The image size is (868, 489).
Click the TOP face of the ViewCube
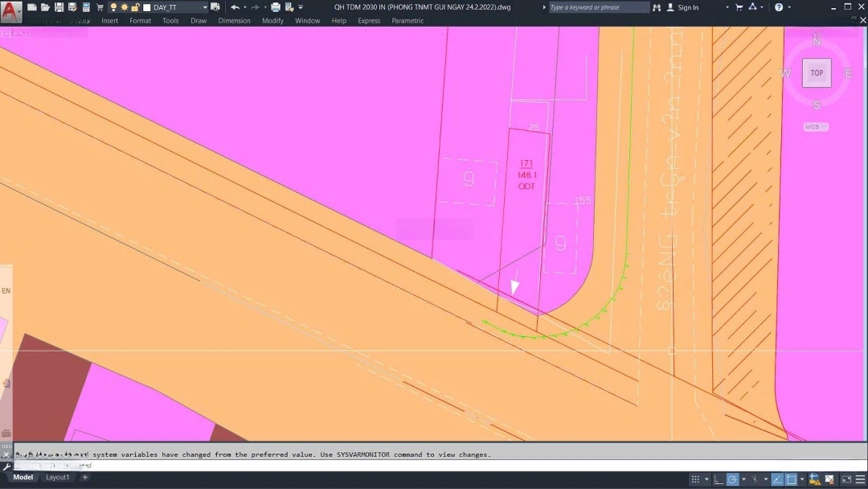click(x=817, y=72)
